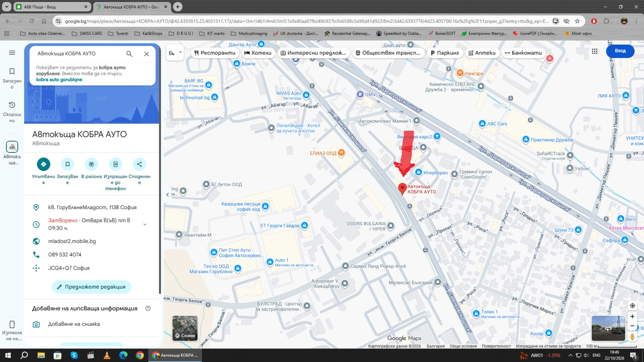Image resolution: width=644 pixels, height=362 pixels.
Task: Click the help icon beside missing information heading
Action: 148,309
